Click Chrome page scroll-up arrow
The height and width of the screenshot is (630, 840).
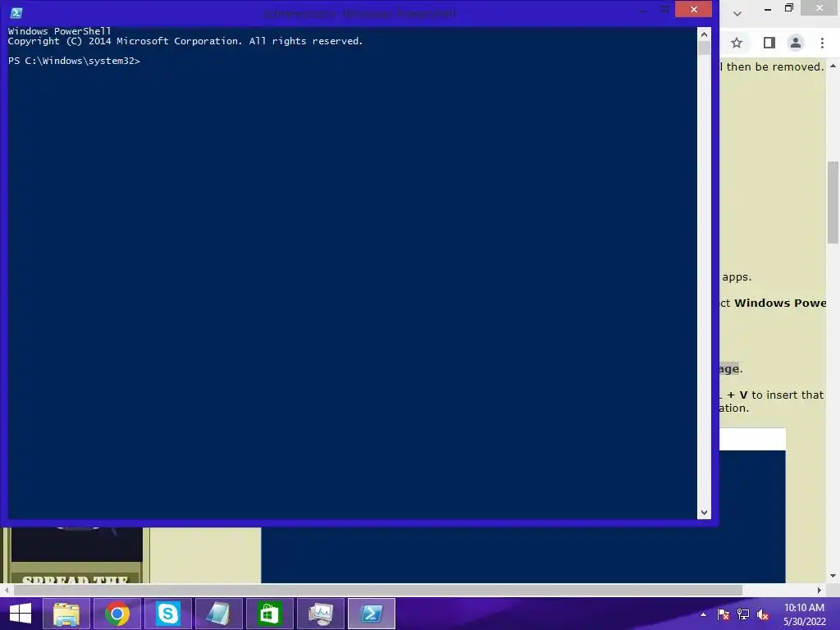(x=833, y=66)
